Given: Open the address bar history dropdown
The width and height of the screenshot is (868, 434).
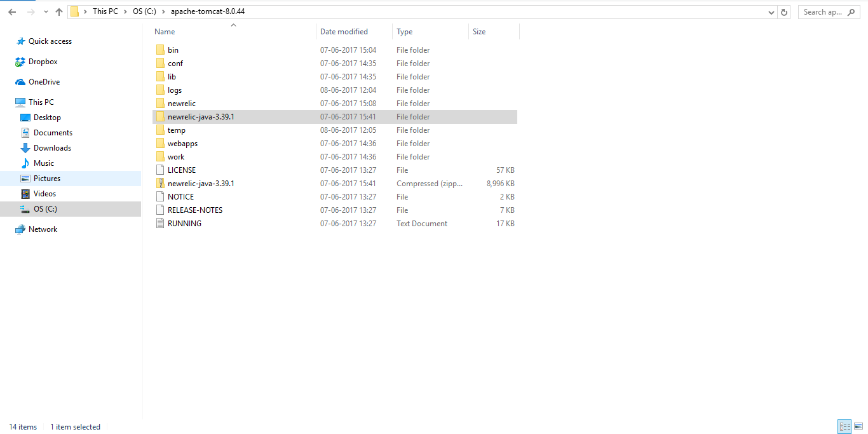Looking at the screenshot, I should tap(771, 12).
